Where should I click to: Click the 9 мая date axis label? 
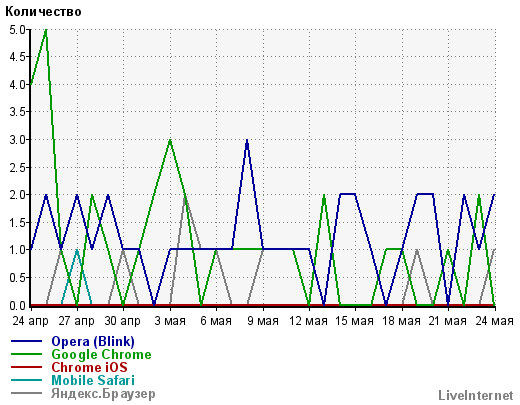(x=263, y=321)
